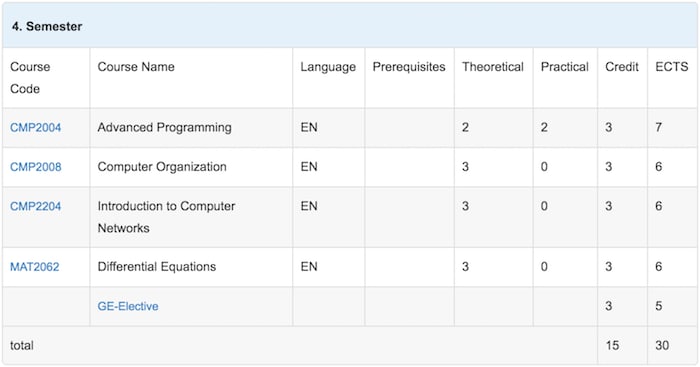This screenshot has height=367, width=700.
Task: Select the Computer Organization course name
Action: click(162, 167)
